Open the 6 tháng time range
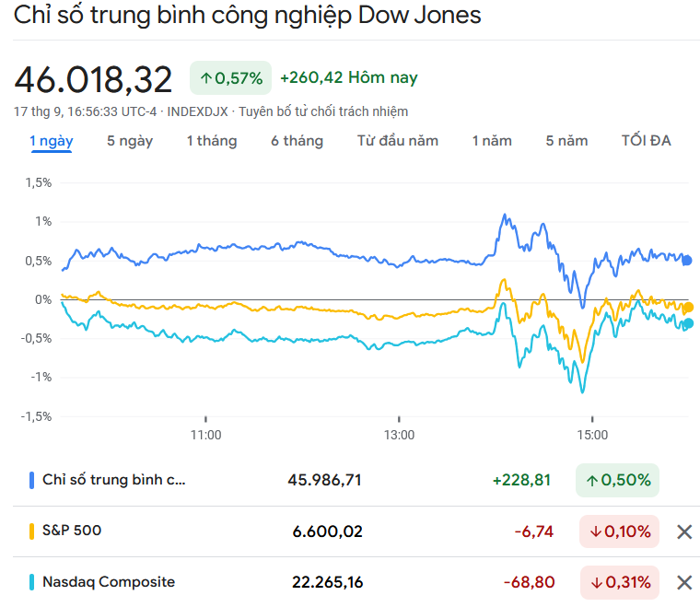This screenshot has width=700, height=607. click(297, 141)
